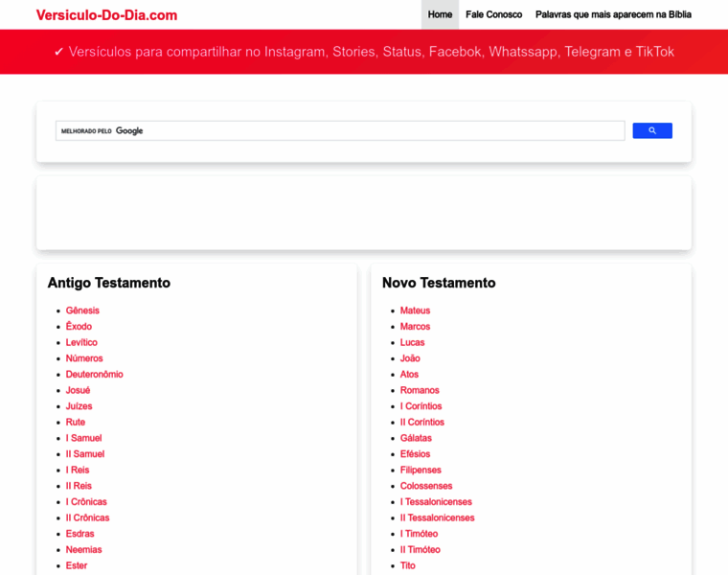Select the II Crônicas link
Image resolution: width=728 pixels, height=575 pixels.
click(87, 518)
